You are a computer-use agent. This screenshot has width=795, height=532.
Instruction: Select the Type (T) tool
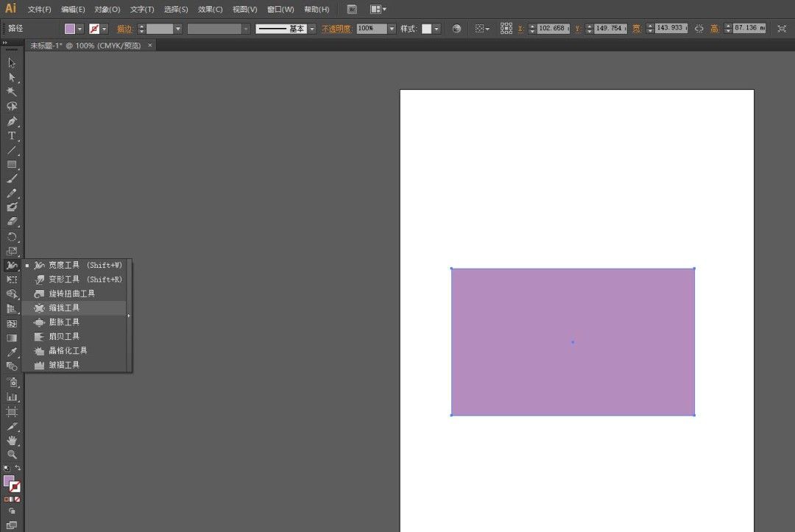pos(12,136)
